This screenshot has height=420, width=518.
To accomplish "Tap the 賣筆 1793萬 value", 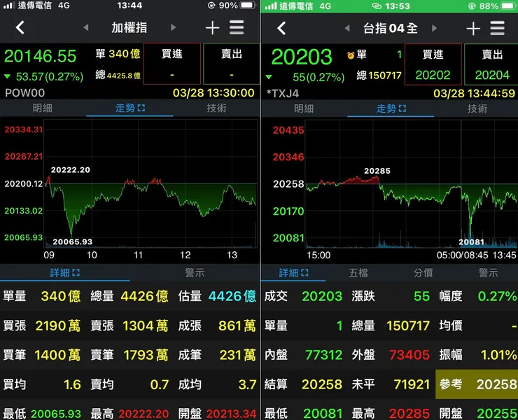I will pos(146,355).
